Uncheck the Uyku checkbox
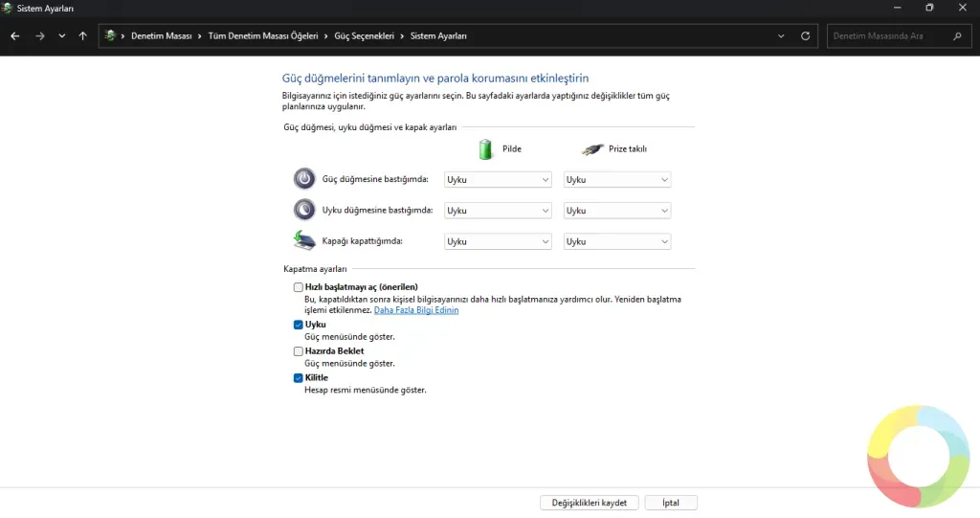Image resolution: width=980 pixels, height=518 pixels. pos(299,325)
